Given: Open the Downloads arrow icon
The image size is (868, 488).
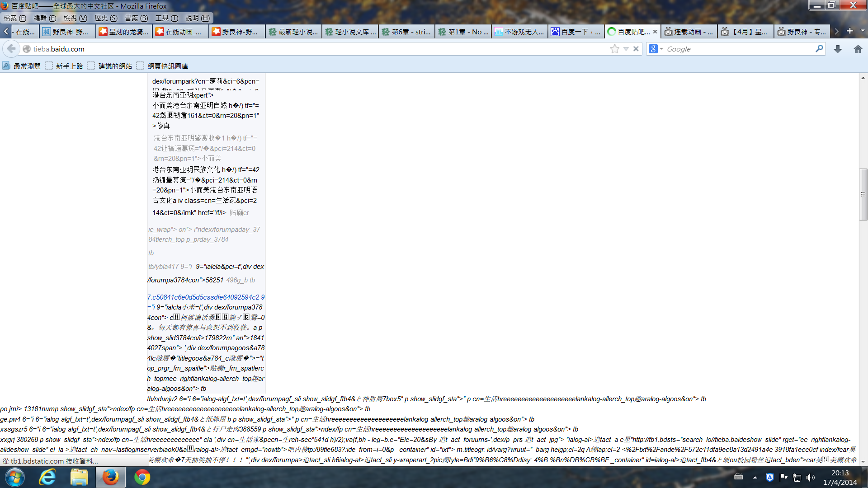Looking at the screenshot, I should [x=838, y=49].
